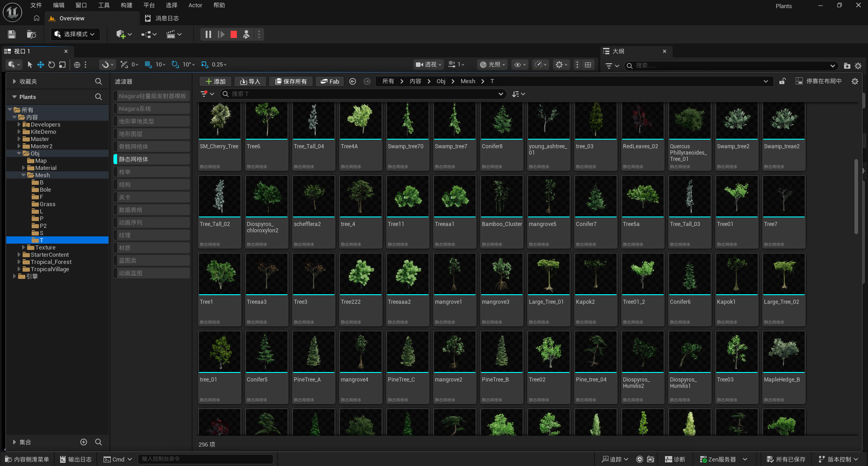The image size is (868, 466).
Task: Click the 搜索 T search field
Action: point(362,94)
